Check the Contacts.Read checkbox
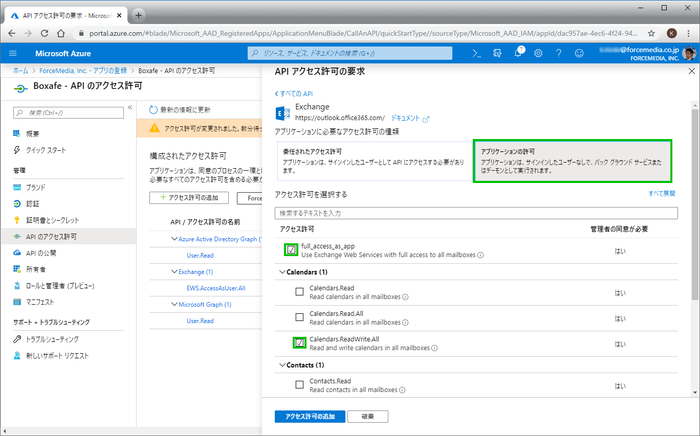 tap(300, 385)
